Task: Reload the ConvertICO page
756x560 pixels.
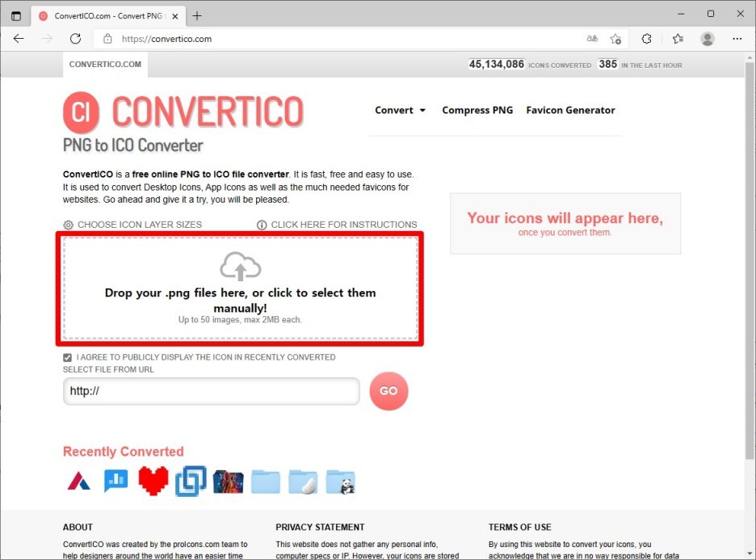Action: (75, 39)
